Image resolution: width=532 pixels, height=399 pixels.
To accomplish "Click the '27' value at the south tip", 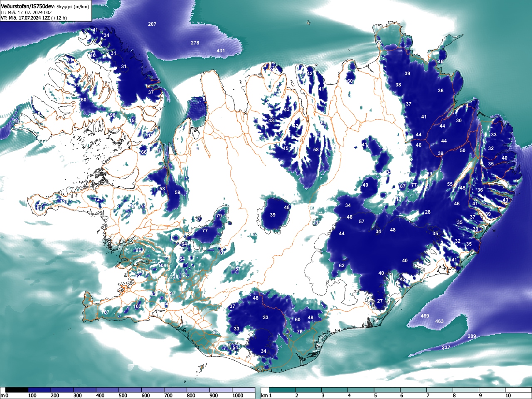I will pyautogui.click(x=380, y=301).
